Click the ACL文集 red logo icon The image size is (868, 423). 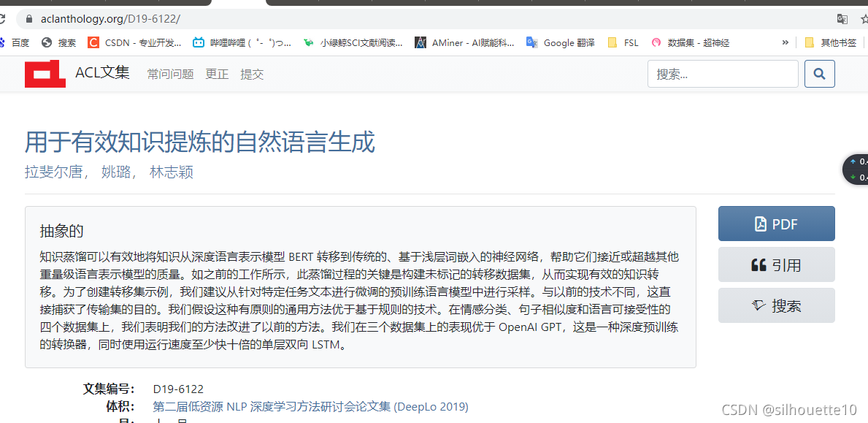[x=45, y=73]
